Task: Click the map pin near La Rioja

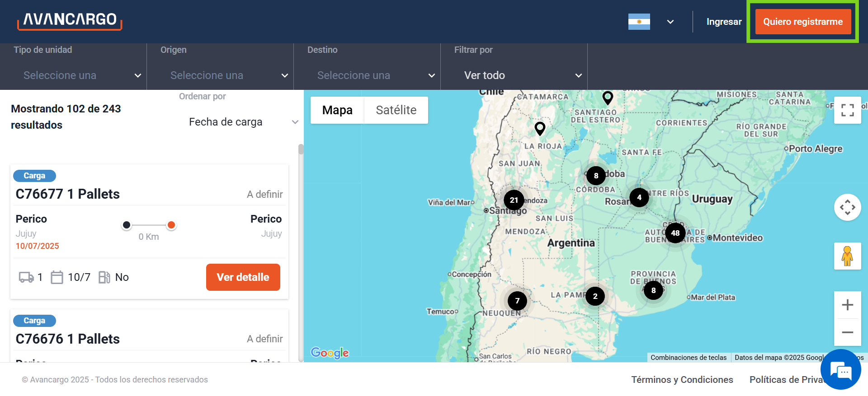Action: [540, 129]
